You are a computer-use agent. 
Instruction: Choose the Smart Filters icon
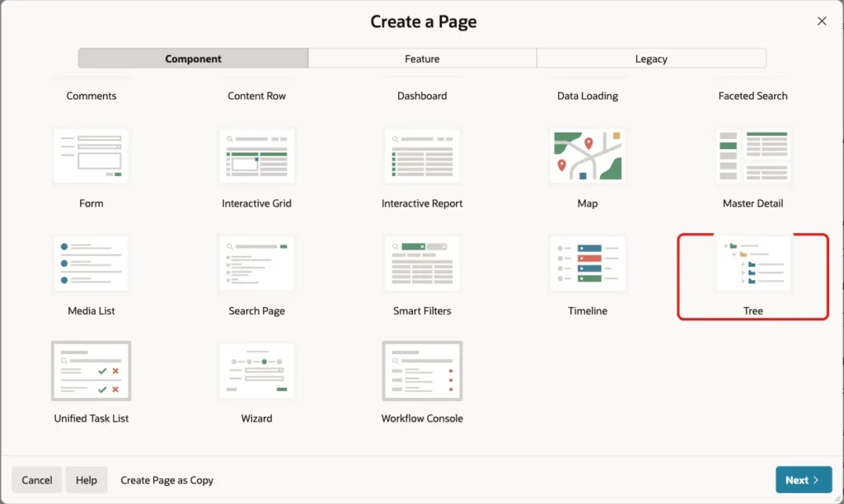pyautogui.click(x=422, y=263)
